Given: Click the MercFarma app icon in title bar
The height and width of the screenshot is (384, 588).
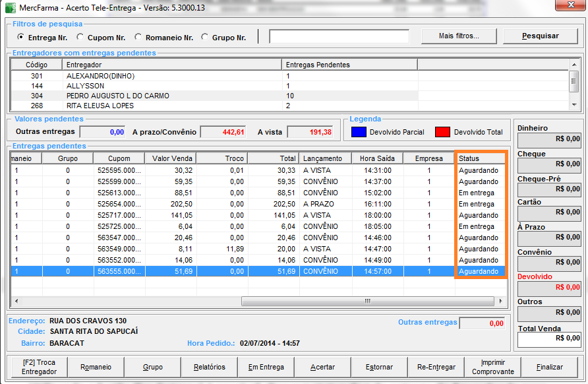Looking at the screenshot, I should coord(10,7).
